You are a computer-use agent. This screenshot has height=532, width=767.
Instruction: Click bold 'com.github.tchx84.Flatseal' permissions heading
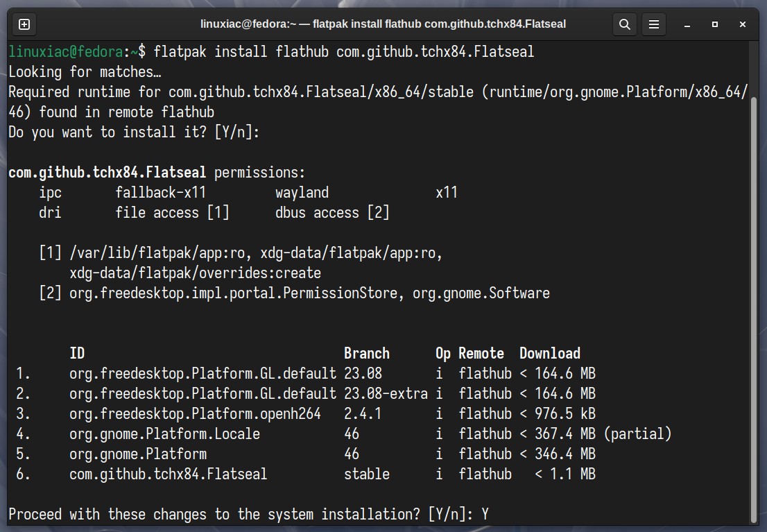click(x=107, y=172)
